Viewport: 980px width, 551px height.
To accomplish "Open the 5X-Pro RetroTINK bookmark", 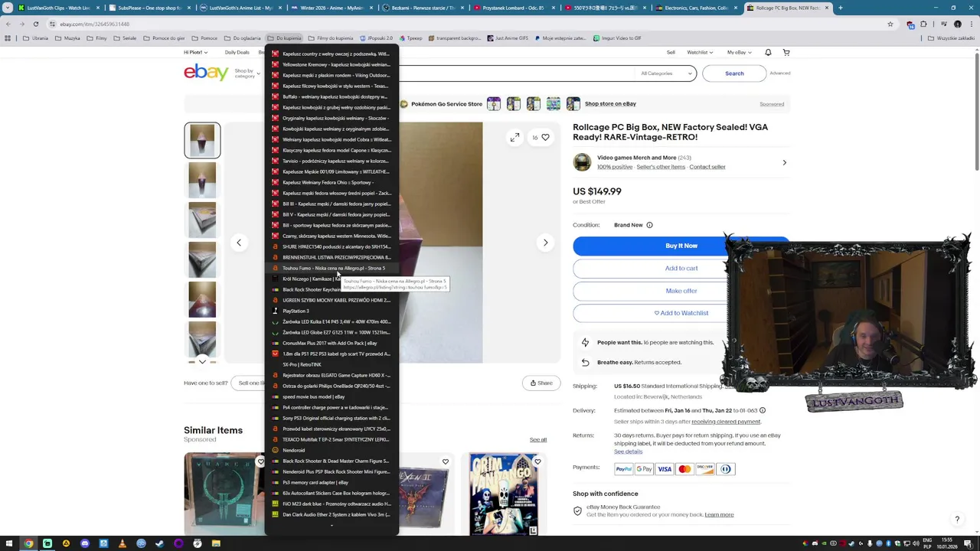I will pyautogui.click(x=332, y=365).
